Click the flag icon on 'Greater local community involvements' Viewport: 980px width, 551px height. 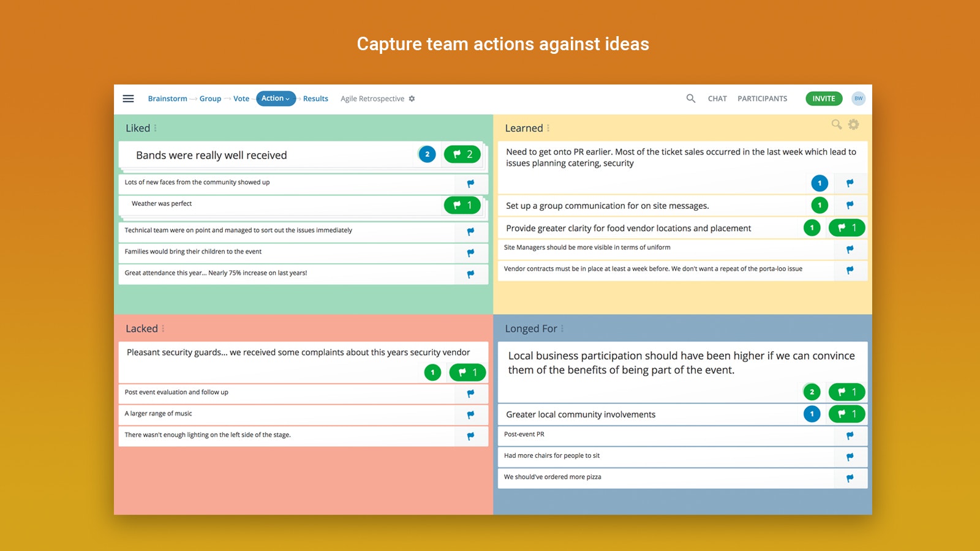click(x=846, y=414)
